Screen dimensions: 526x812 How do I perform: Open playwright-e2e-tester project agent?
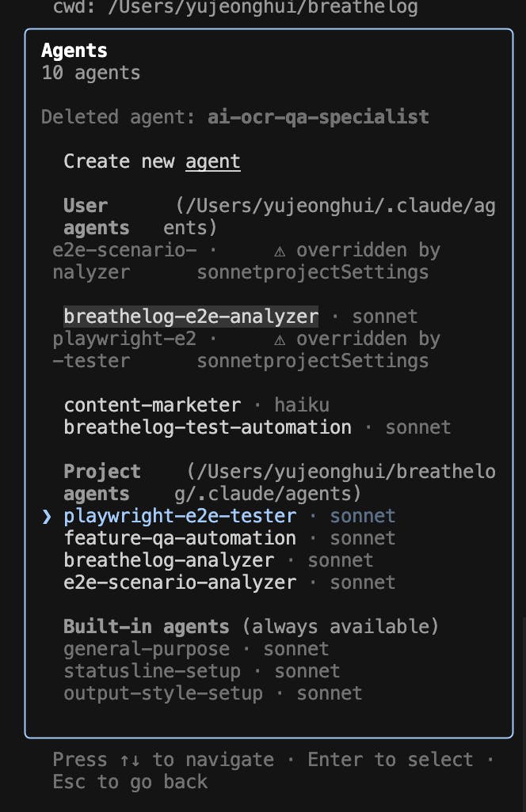230,516
